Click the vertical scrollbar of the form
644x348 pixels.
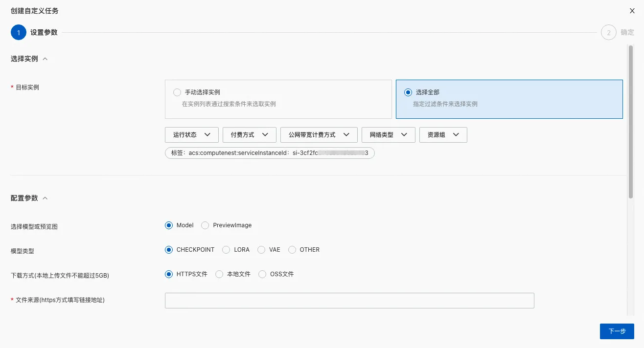[x=630, y=122]
